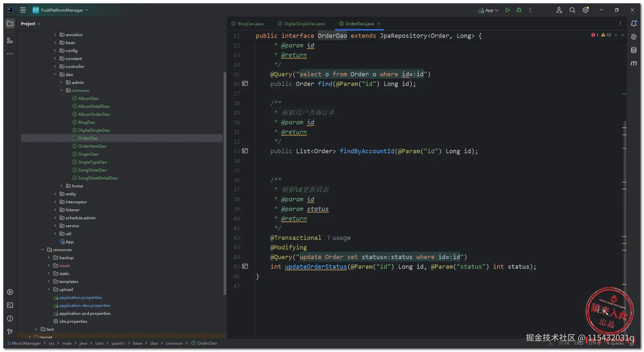Open the Terminal tool window
Screen dimensions: 644x352
pos(10,305)
